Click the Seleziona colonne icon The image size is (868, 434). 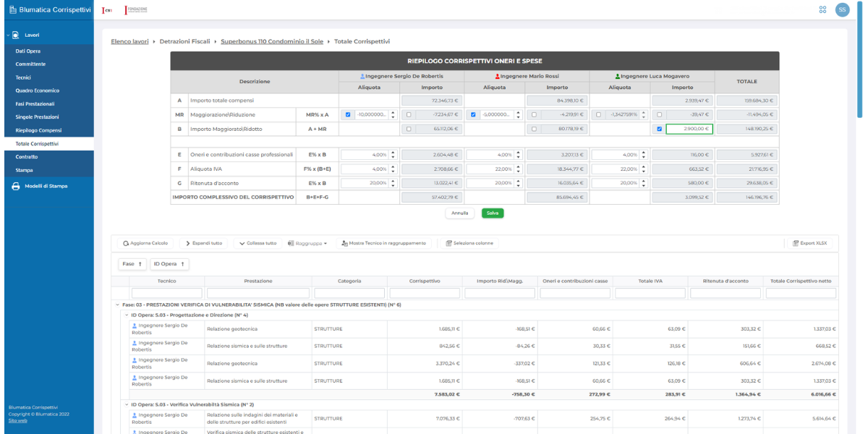(448, 243)
